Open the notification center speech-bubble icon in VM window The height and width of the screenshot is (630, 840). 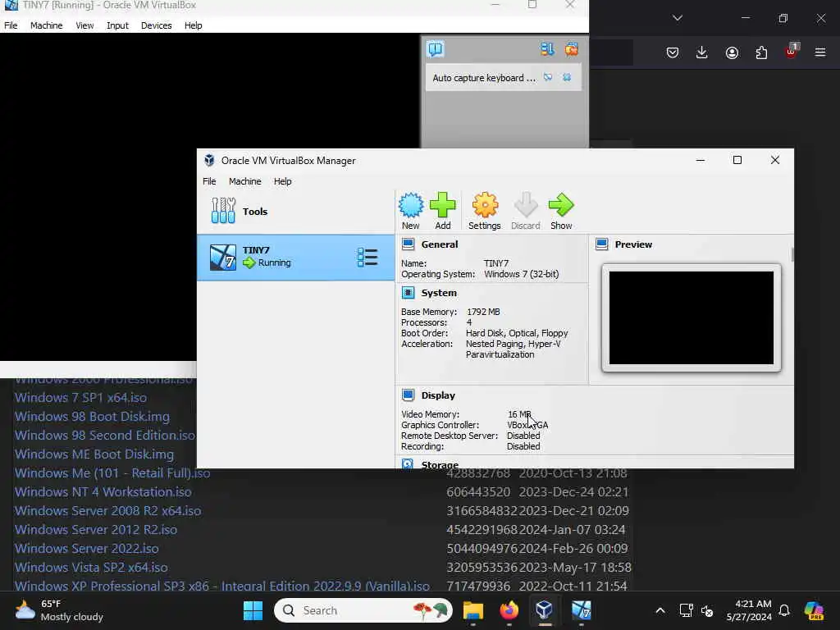click(436, 49)
